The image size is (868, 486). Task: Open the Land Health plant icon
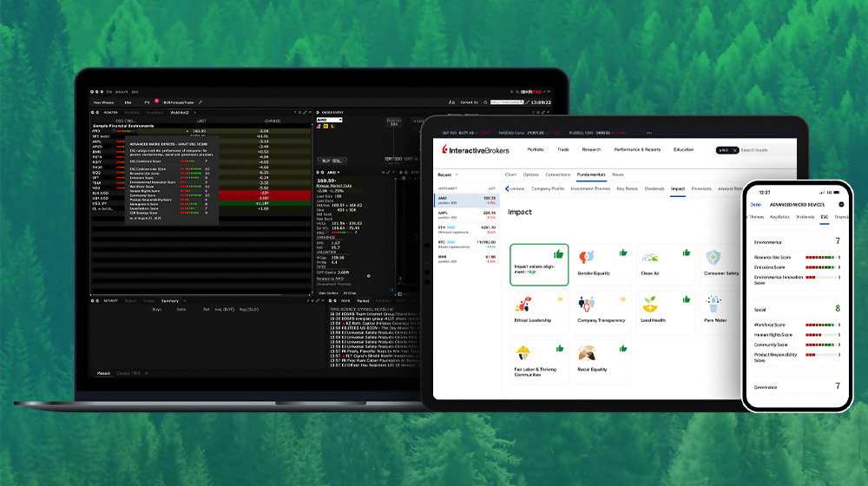650,305
